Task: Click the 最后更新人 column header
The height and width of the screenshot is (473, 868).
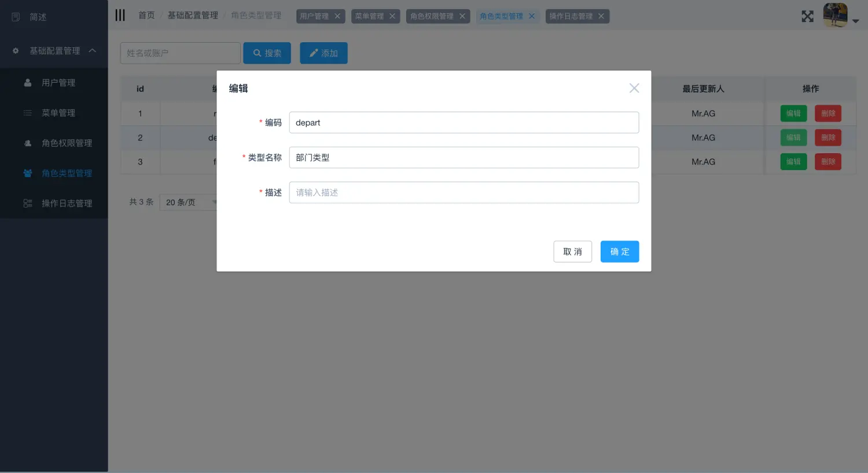Action: pyautogui.click(x=703, y=88)
